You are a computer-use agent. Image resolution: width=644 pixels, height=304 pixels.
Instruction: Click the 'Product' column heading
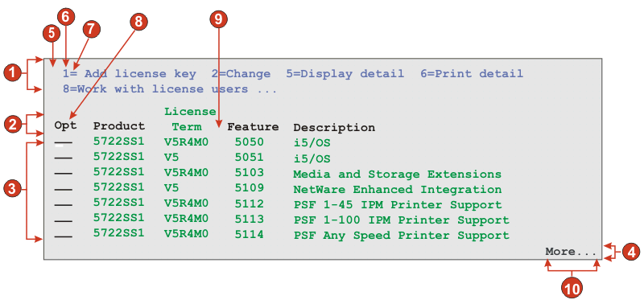(x=119, y=125)
